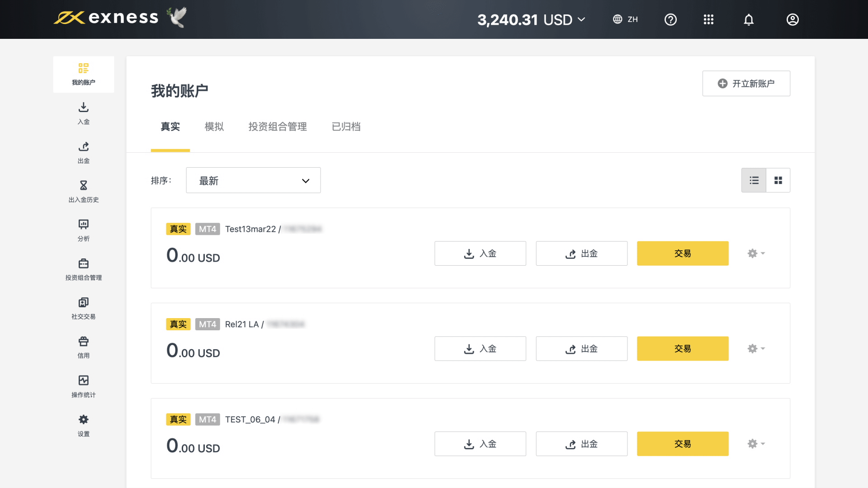Switch to list view layout

coord(754,180)
